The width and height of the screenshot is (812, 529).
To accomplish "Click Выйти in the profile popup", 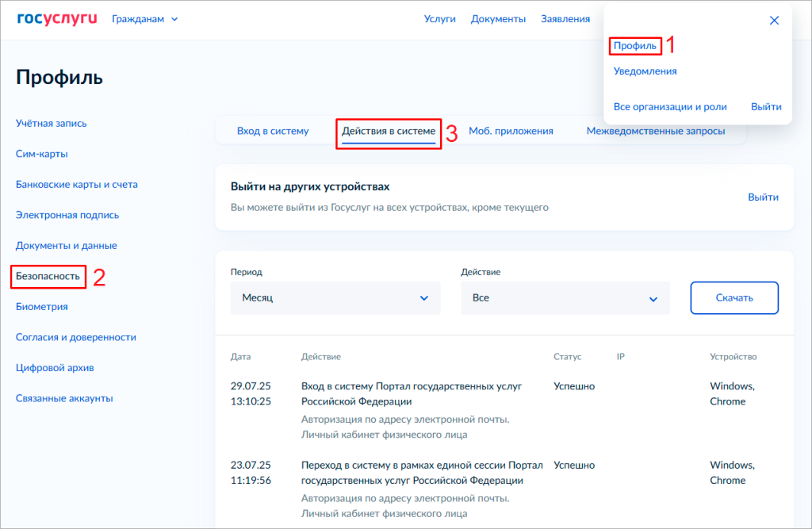I will click(x=766, y=107).
